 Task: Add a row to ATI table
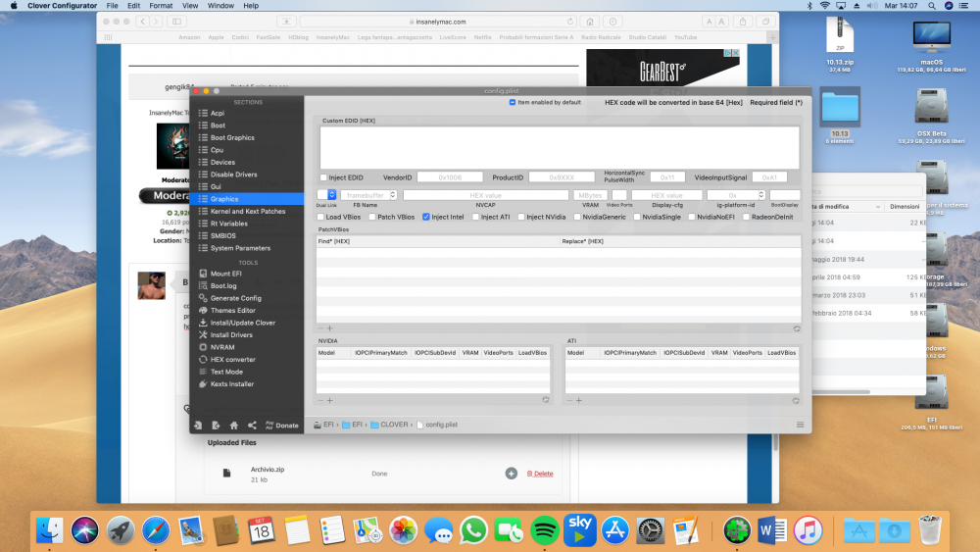tap(579, 400)
